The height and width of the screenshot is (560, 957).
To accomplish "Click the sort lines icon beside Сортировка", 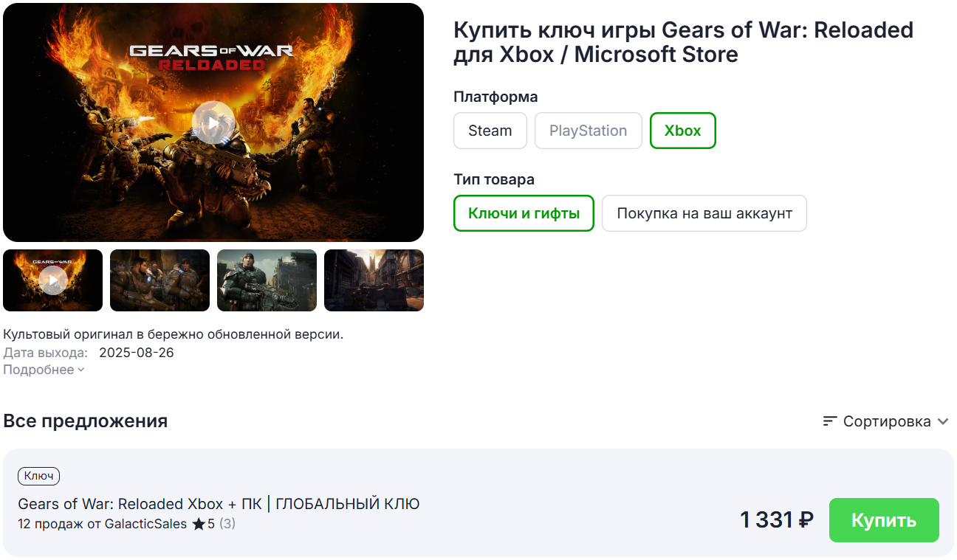I will point(830,421).
